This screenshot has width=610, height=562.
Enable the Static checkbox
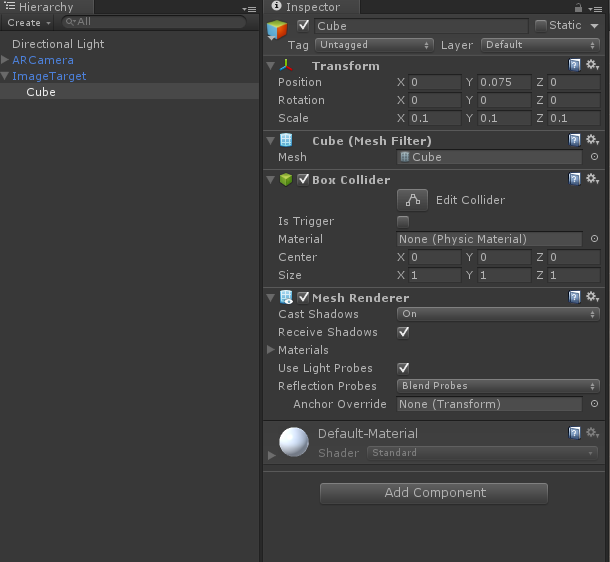[541, 26]
